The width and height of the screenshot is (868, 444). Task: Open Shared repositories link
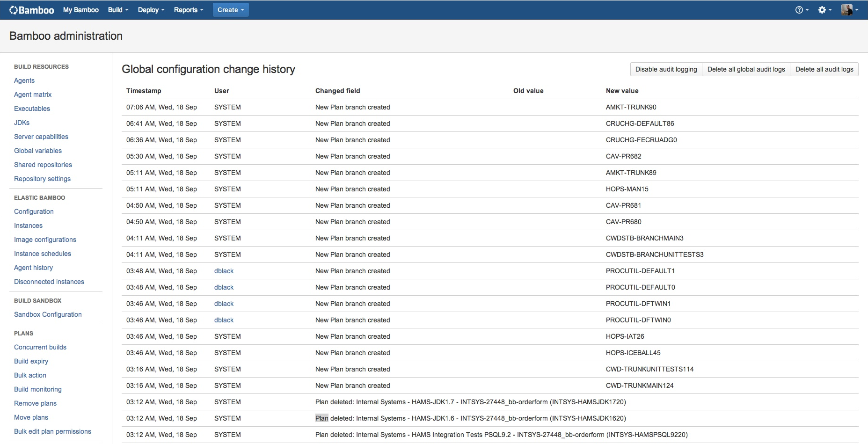(43, 165)
